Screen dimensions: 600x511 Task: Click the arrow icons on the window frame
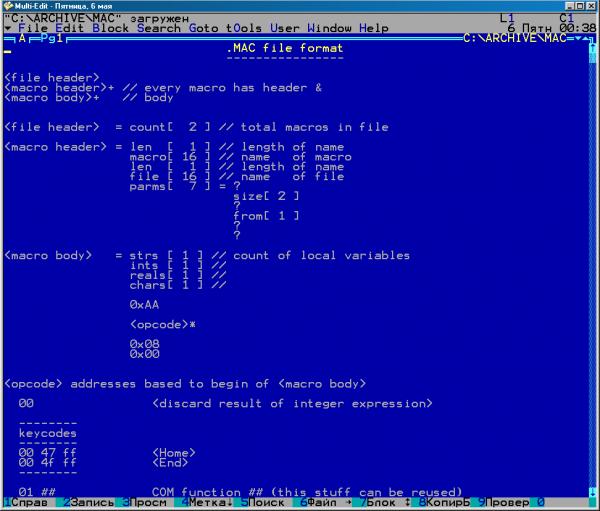pyautogui.click(x=583, y=39)
